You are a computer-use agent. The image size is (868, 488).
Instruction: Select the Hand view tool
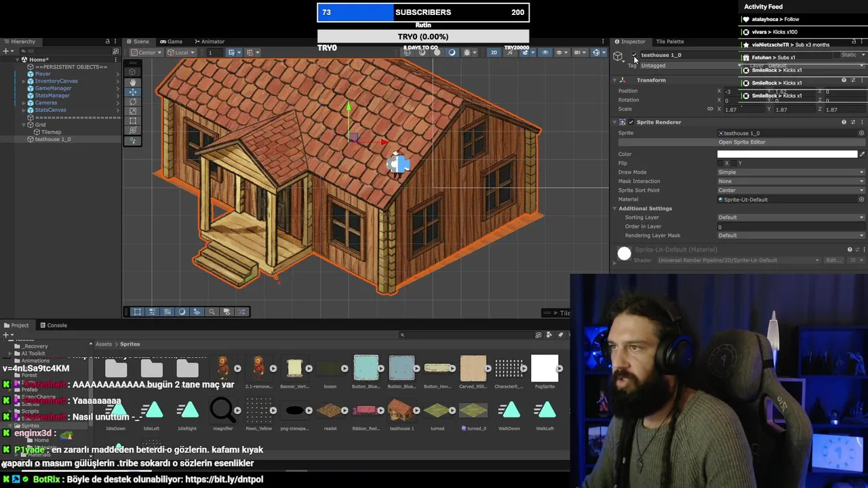click(x=132, y=82)
